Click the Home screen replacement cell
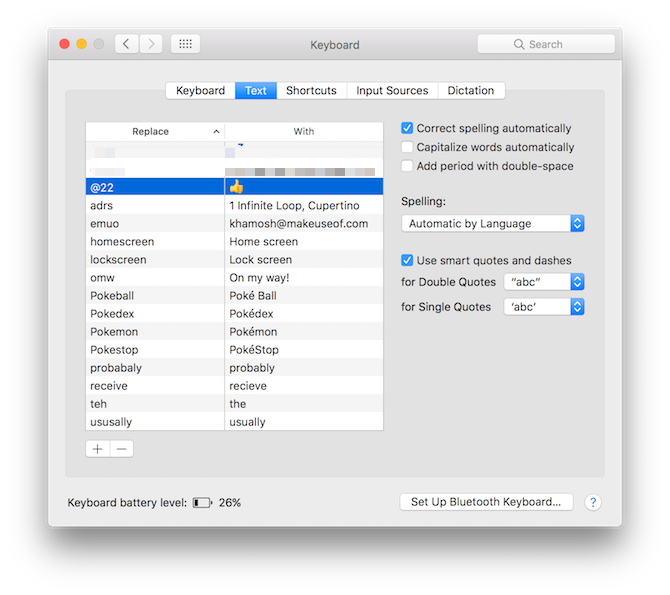Screen dimensions: 670x595 tap(304, 242)
